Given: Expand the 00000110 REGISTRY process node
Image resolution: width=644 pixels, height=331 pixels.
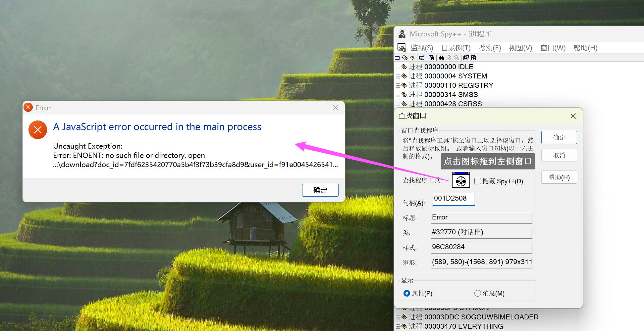Looking at the screenshot, I should click(x=398, y=85).
